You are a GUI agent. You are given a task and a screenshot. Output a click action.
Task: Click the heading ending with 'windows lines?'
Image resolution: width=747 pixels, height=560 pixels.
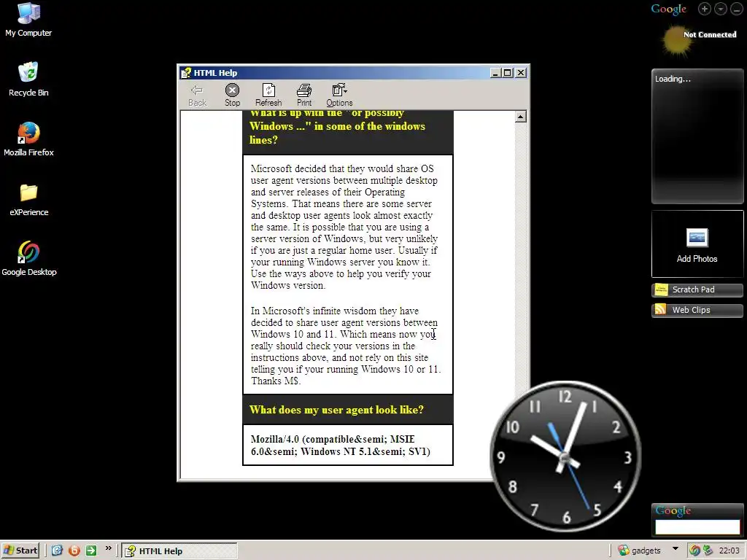pyautogui.click(x=337, y=127)
